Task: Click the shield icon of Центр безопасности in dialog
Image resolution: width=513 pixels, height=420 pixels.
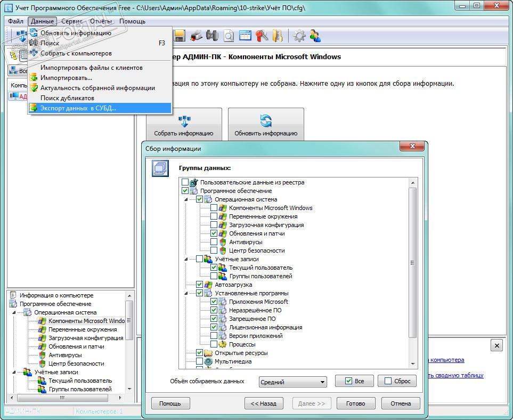Action: tap(223, 251)
